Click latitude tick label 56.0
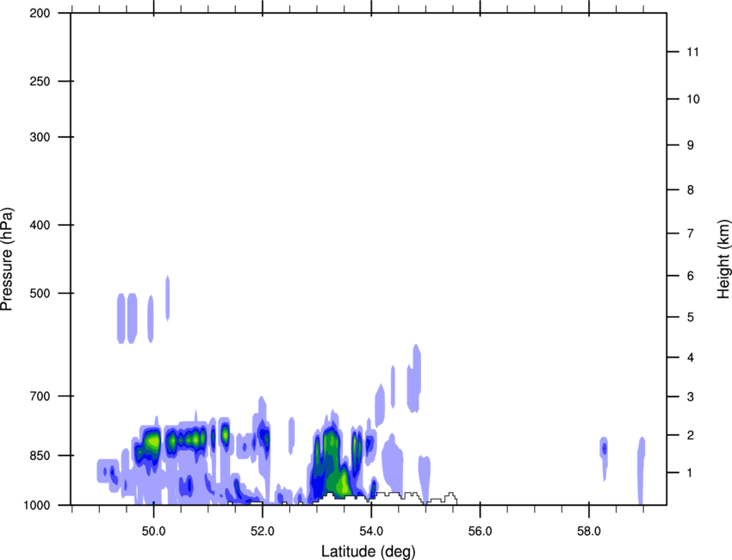 [481, 532]
